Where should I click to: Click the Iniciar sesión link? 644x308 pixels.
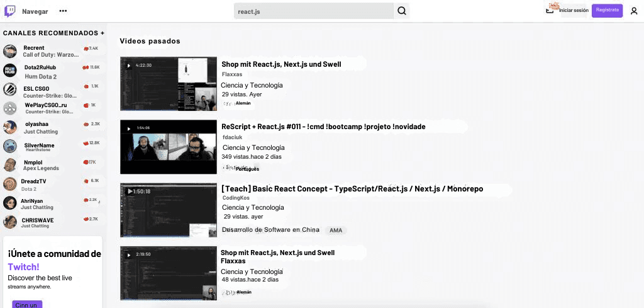573,11
